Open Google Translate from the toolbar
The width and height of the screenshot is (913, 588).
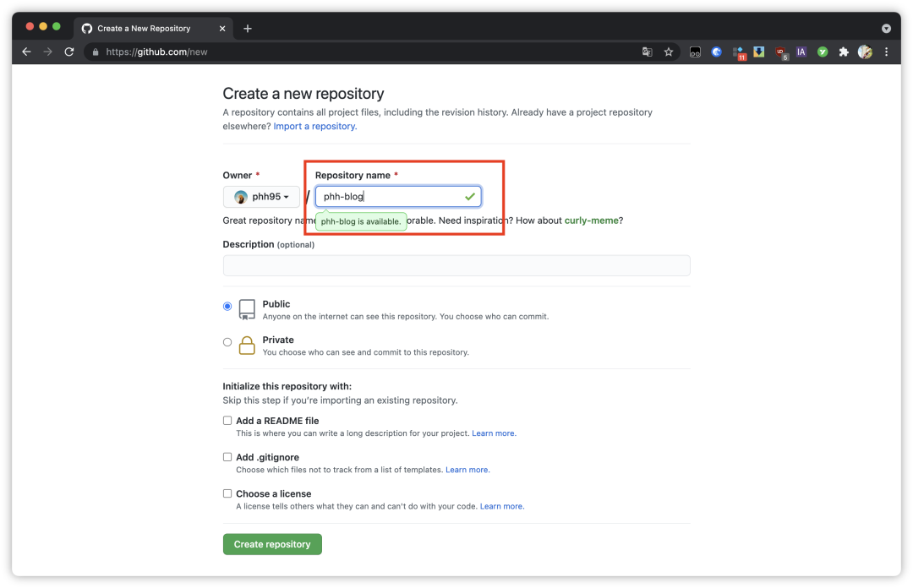click(647, 52)
